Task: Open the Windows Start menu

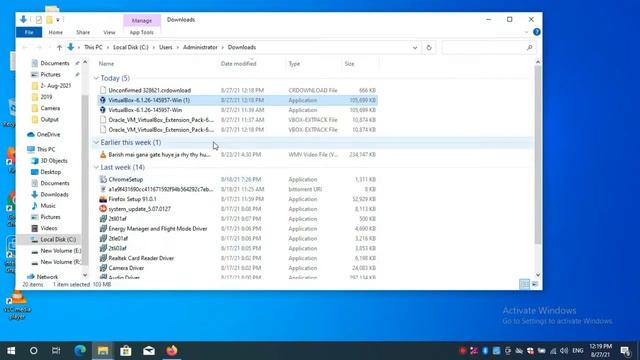Action: [11, 351]
